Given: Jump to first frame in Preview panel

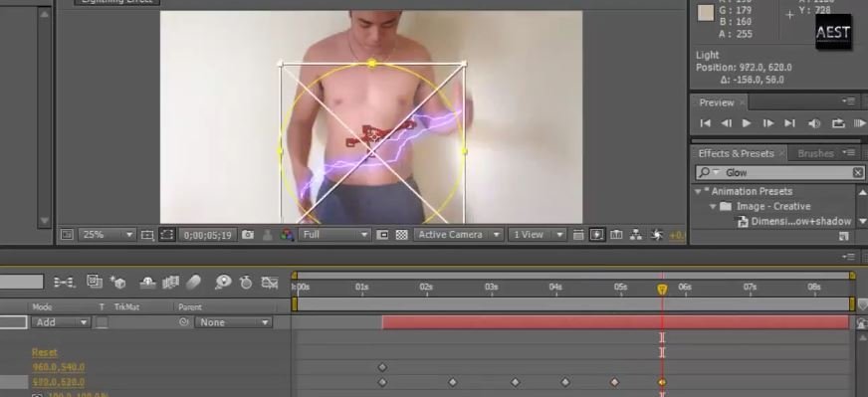Looking at the screenshot, I should pyautogui.click(x=705, y=123).
